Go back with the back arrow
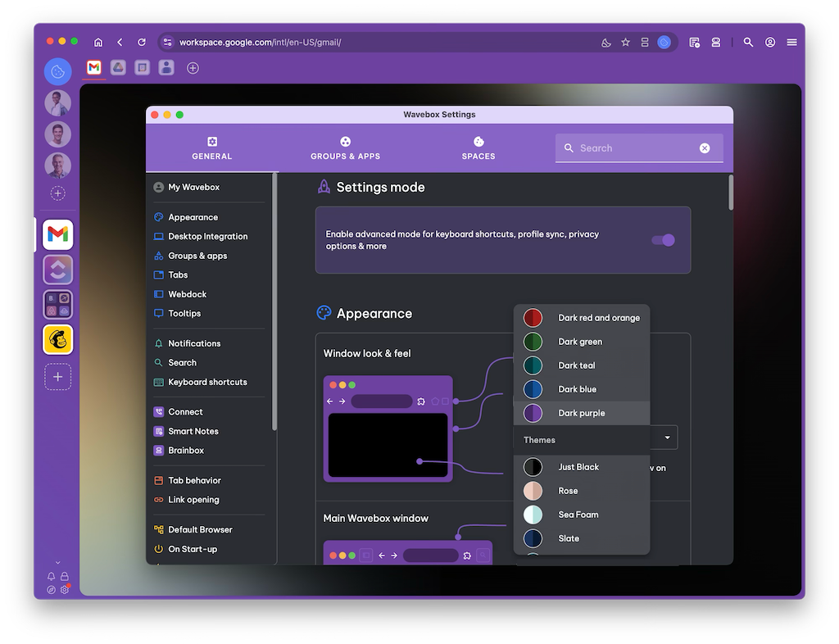This screenshot has height=644, width=839. pyautogui.click(x=120, y=43)
